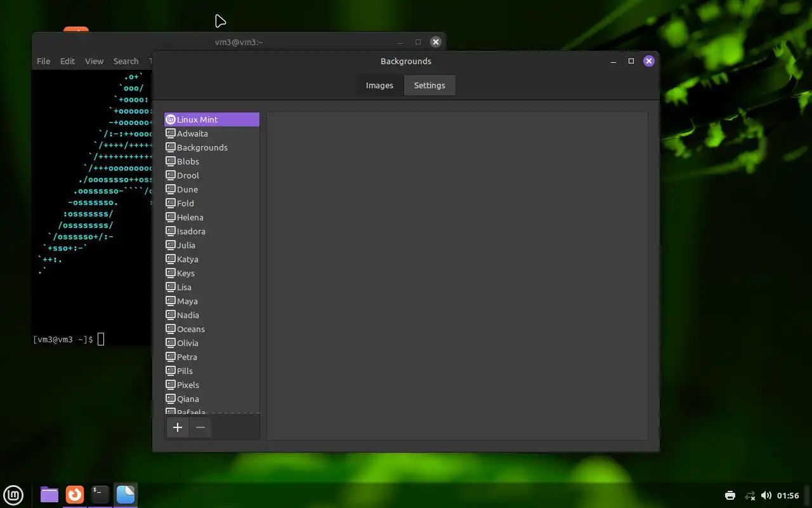Select the Backgrounds folder entry

(212, 147)
